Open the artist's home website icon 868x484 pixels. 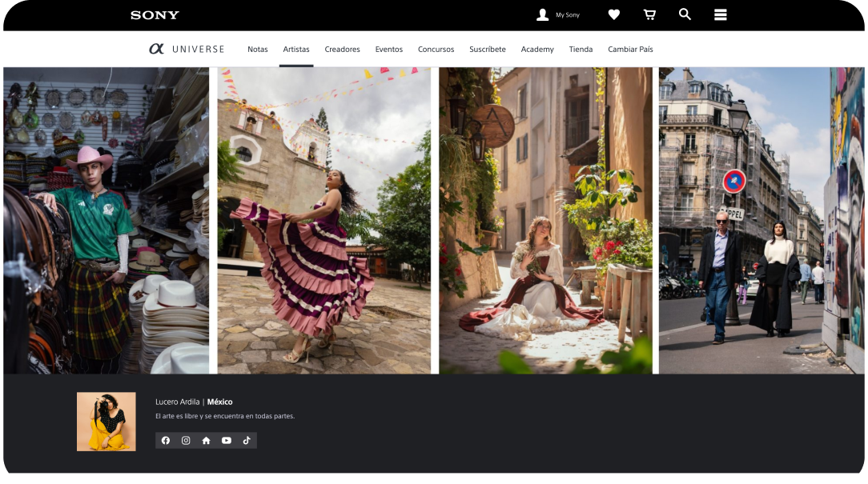click(206, 441)
